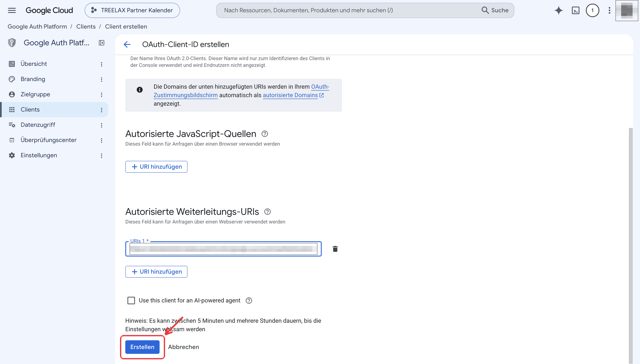Open the Gemini AI sparkle assistant
This screenshot has height=364, width=640.
coord(559,10)
